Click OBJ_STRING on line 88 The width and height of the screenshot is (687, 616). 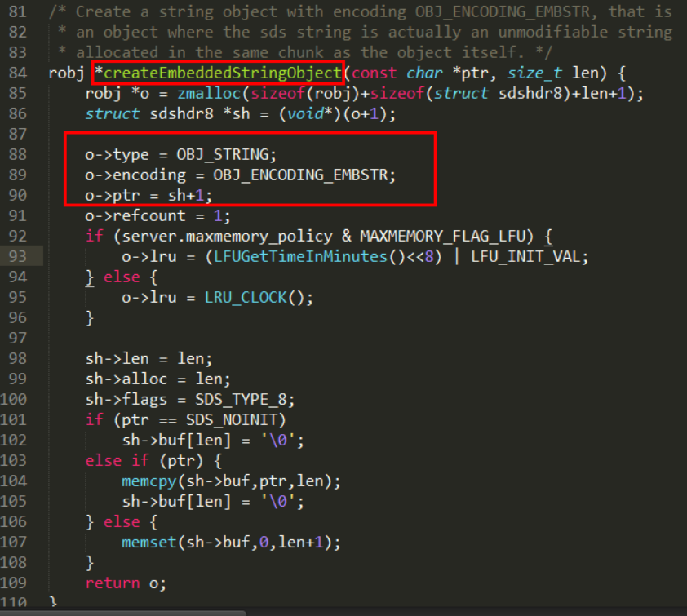[x=223, y=155]
